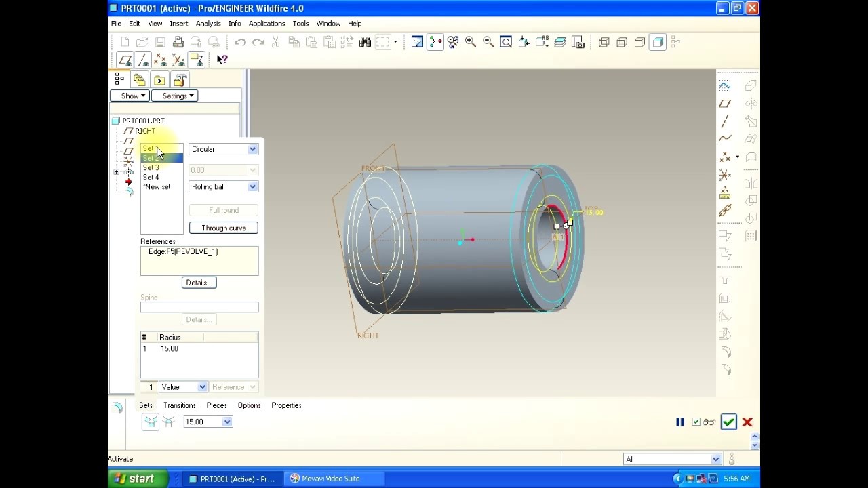
Task: Open the 15.00 radius dropdown in dashboard
Action: coord(227,422)
